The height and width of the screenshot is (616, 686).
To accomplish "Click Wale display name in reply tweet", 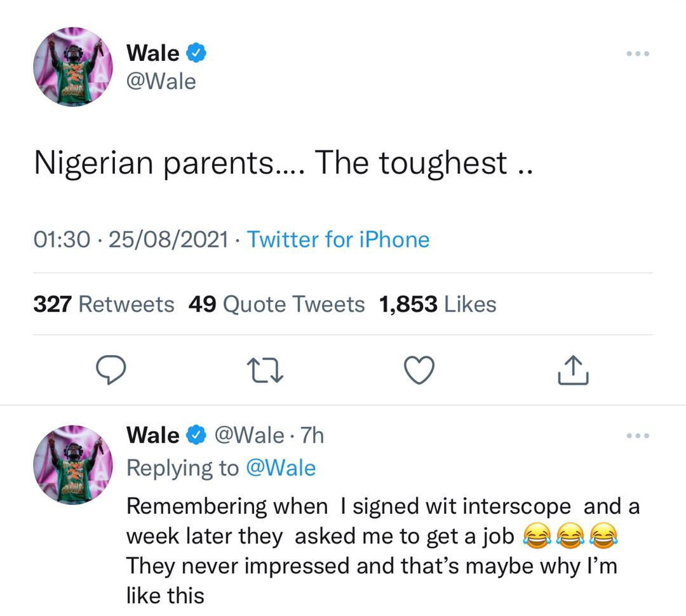I will point(152,435).
